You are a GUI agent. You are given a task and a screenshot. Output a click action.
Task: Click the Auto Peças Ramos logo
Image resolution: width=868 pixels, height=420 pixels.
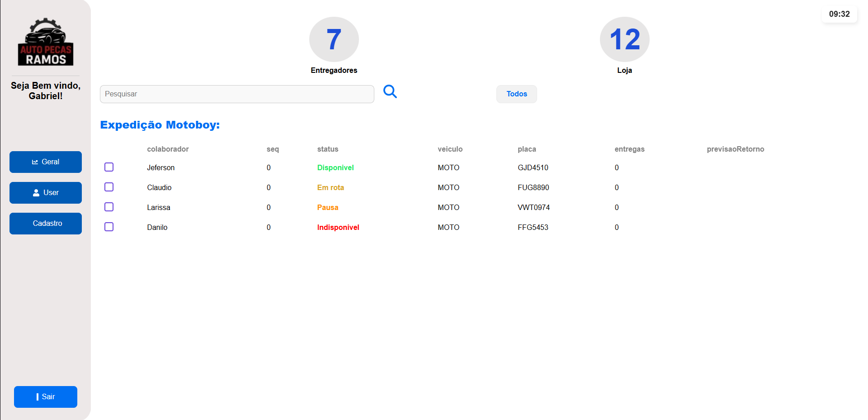click(x=46, y=42)
